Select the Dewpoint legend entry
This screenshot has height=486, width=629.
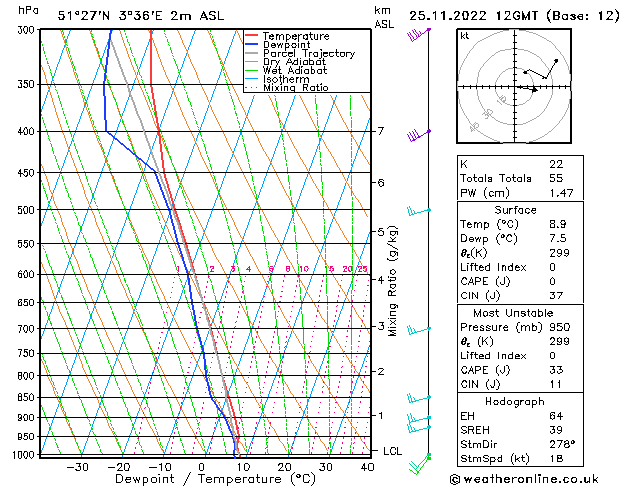tap(289, 45)
